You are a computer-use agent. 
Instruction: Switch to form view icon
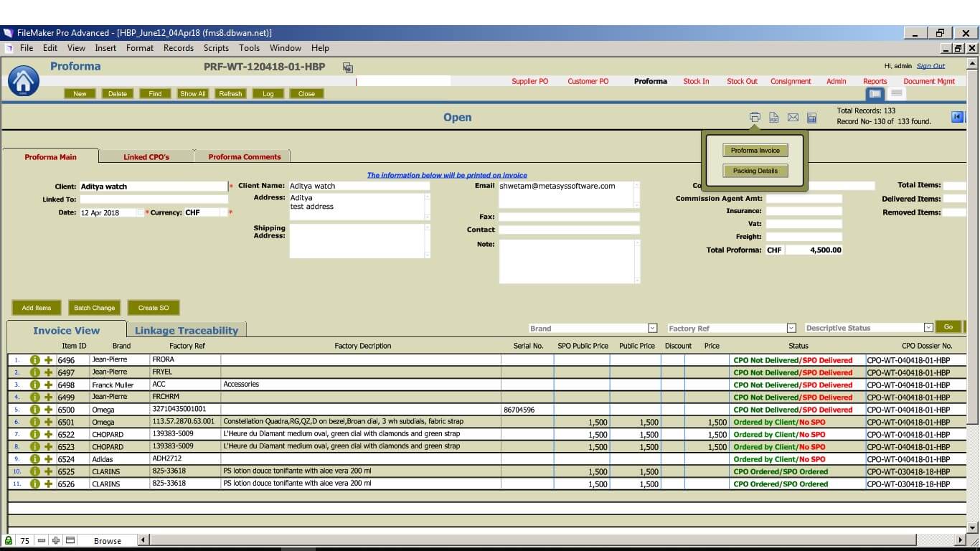875,94
